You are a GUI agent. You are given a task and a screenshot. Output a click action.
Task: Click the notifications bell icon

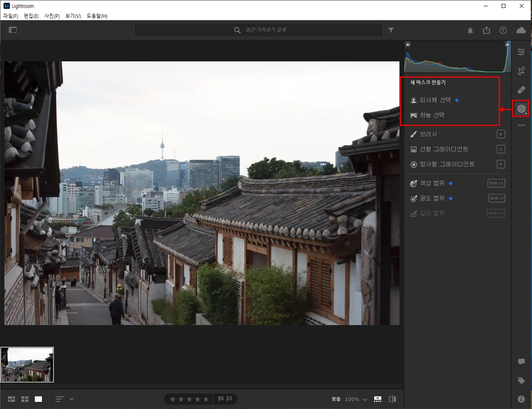470,30
